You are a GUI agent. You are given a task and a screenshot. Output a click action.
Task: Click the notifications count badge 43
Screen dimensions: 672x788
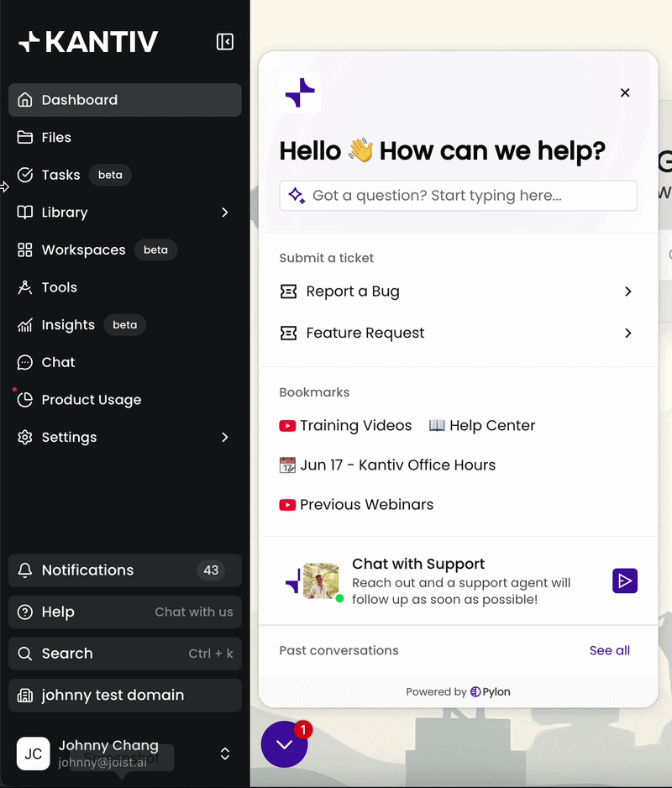[x=211, y=570]
